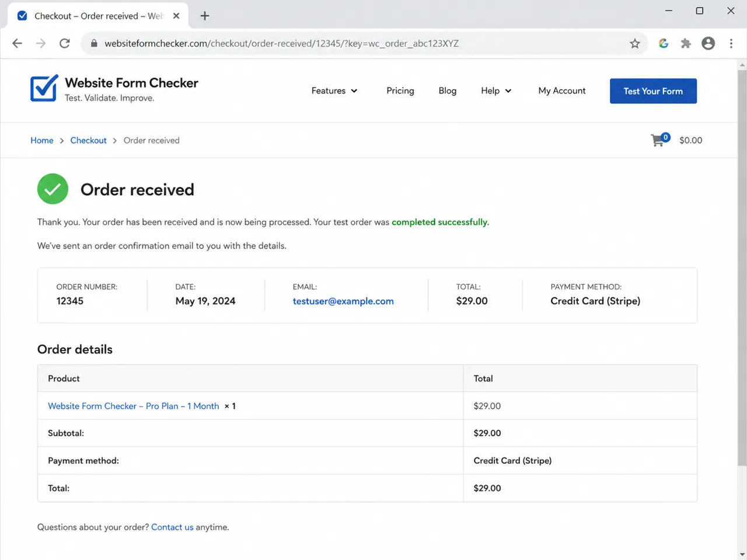Screen dimensions: 747x560
Task: Click the Order received heading
Action: [137, 190]
